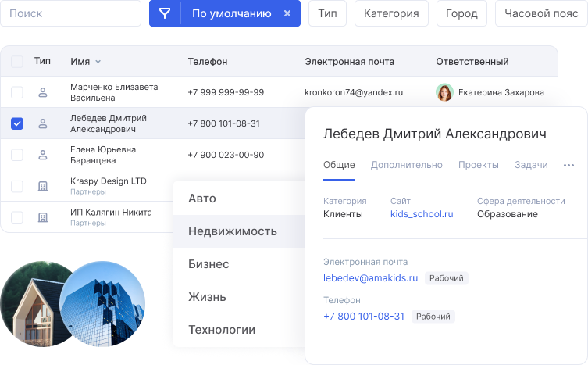
Task: Click company building icon for Kraspy Design LTD
Action: (43, 186)
